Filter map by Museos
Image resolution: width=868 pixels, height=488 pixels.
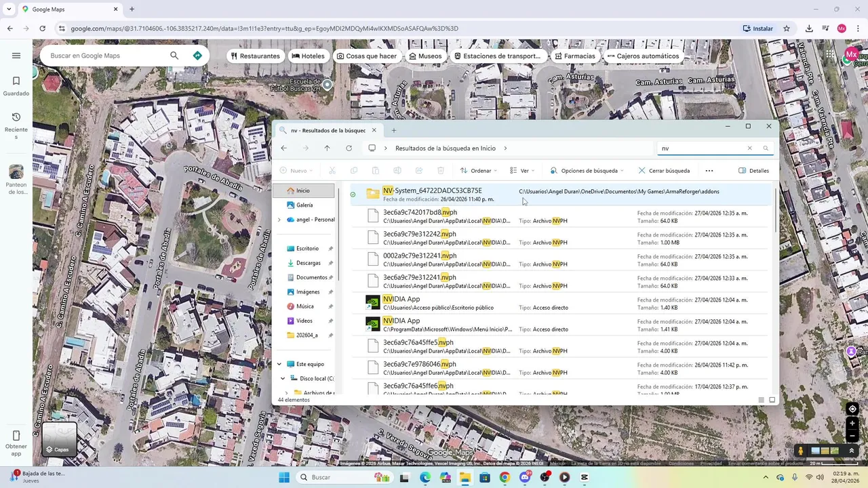(425, 56)
